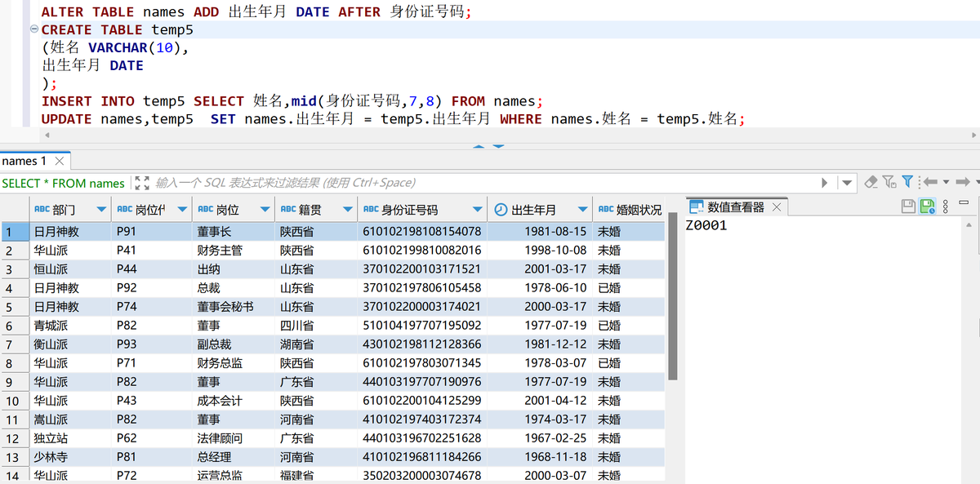Screen dimensions: 980x484
Task: Click cell P44 in row 3
Action: [x=151, y=269]
